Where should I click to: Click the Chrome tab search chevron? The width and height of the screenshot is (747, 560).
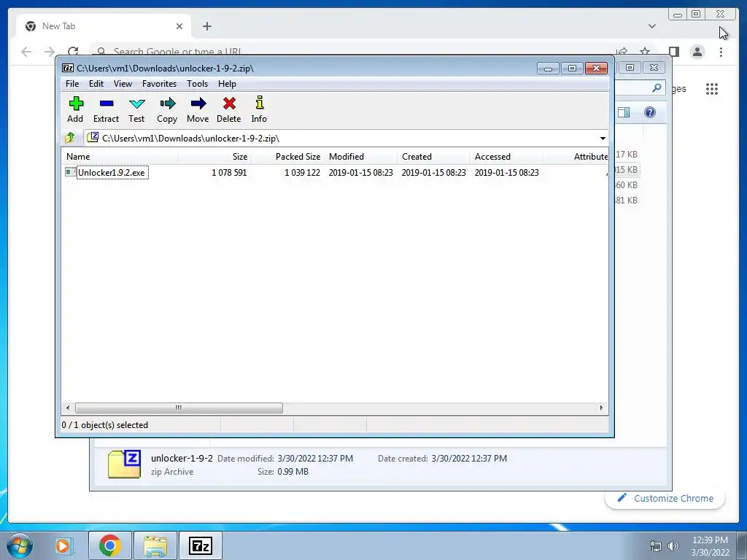click(651, 26)
